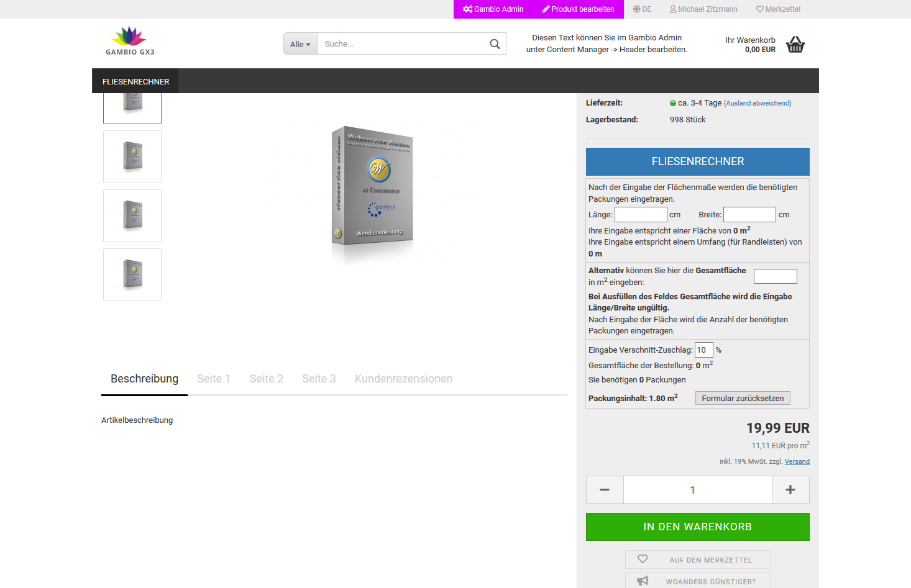Open Fliesenrechner navigation item
The height and width of the screenshot is (588, 911).
click(x=135, y=81)
